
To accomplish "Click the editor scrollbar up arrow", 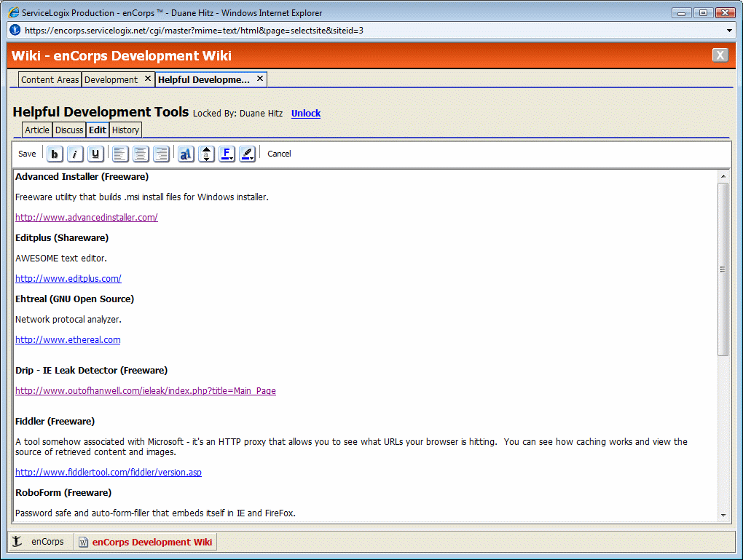I will (x=723, y=176).
